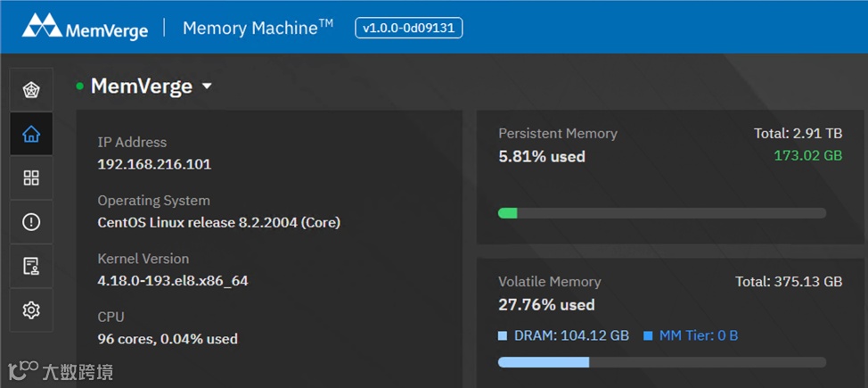The width and height of the screenshot is (868, 388).
Task: Click the Memory Machine title text
Action: [258, 27]
